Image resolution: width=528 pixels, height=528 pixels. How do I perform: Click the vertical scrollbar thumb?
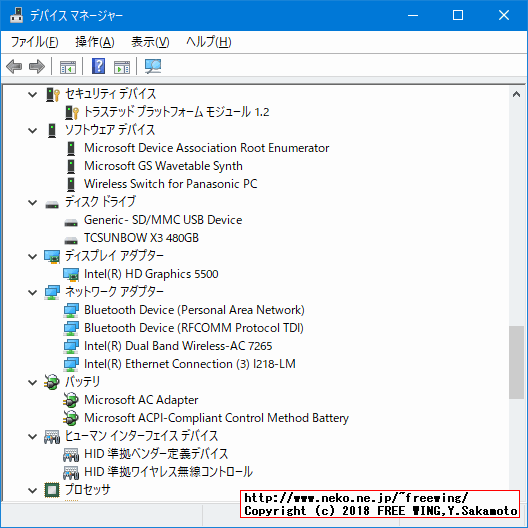click(516, 362)
